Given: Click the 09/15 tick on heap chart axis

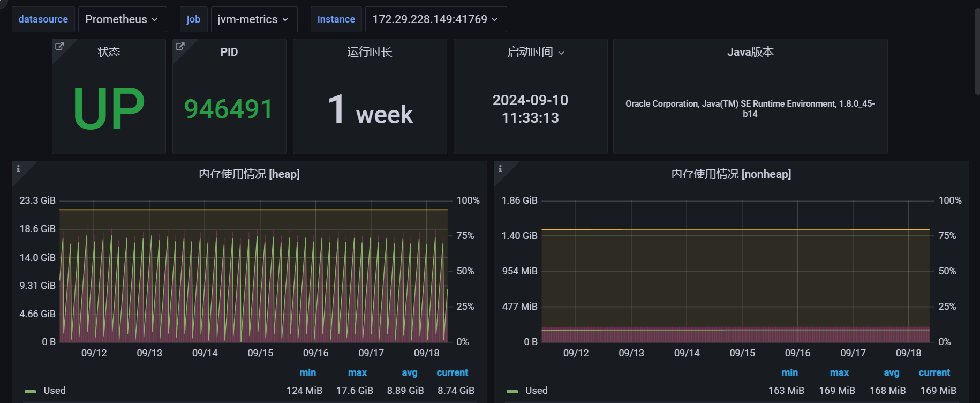Looking at the screenshot, I should point(260,353).
